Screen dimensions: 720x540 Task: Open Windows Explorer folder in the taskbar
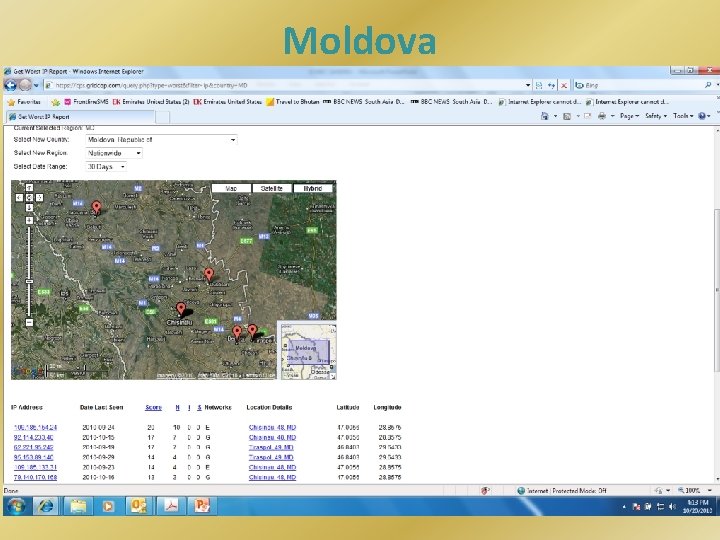point(78,506)
